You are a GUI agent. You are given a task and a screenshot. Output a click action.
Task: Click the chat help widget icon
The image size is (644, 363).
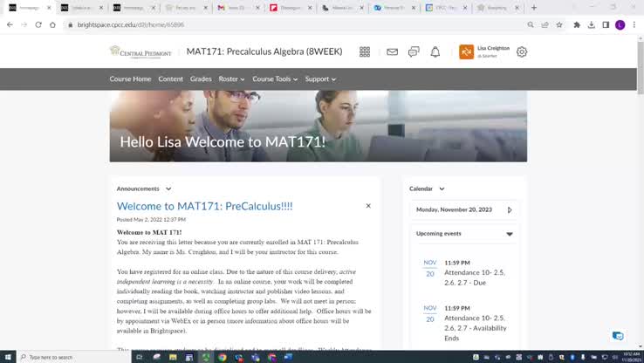click(618, 336)
